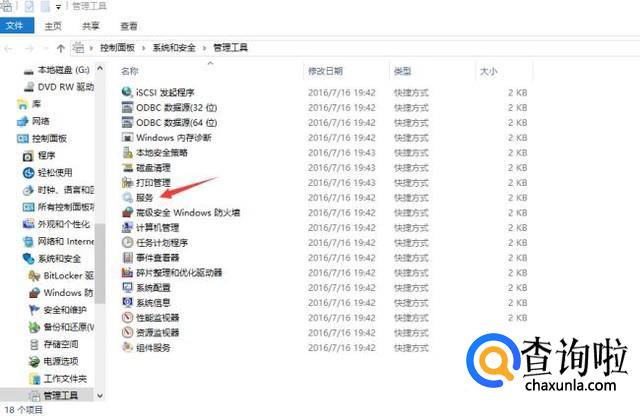Sort by the 名称 column header
Image resolution: width=640 pixels, height=416 pixels.
pos(129,71)
